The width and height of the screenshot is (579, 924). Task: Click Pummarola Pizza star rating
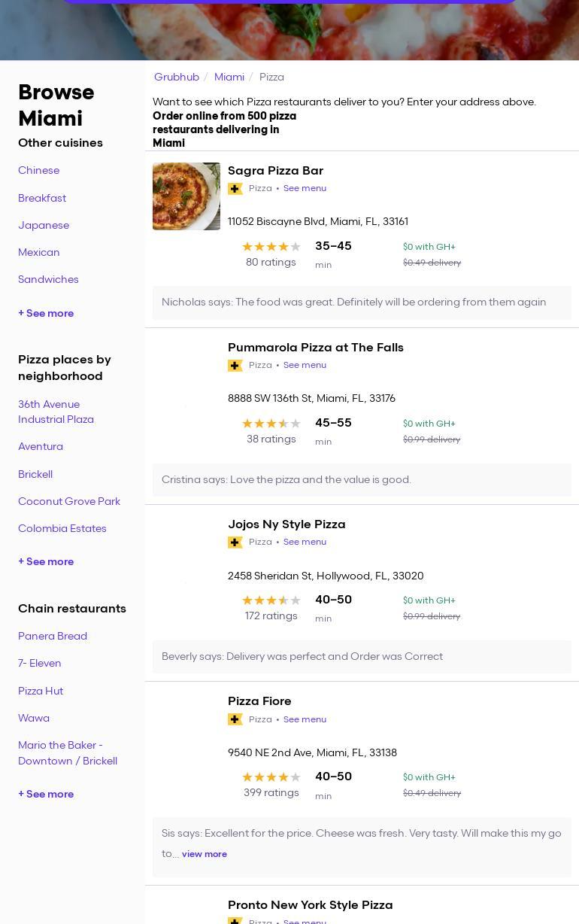(x=271, y=424)
